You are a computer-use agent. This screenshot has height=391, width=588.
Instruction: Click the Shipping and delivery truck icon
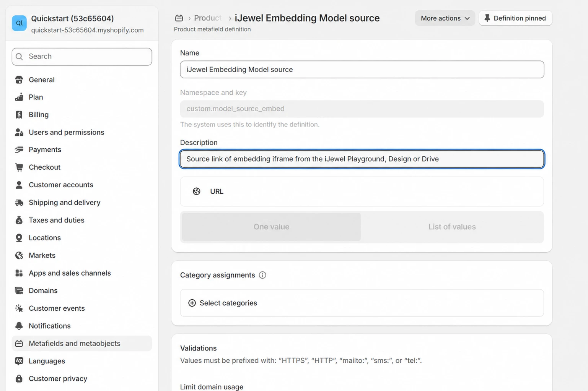point(19,203)
